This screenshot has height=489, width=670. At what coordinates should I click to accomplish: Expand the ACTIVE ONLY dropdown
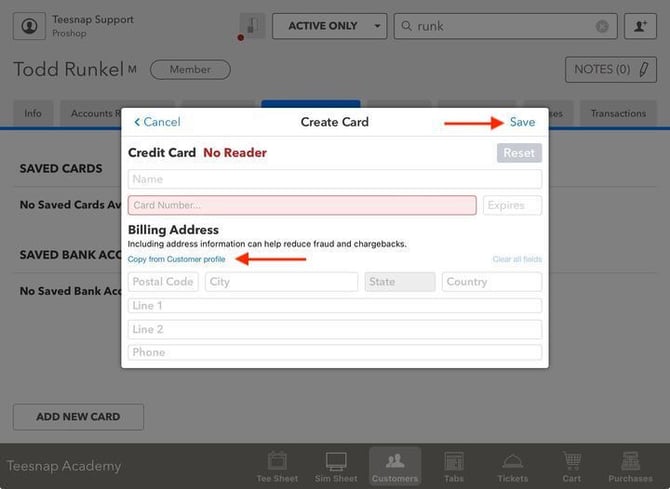point(329,26)
